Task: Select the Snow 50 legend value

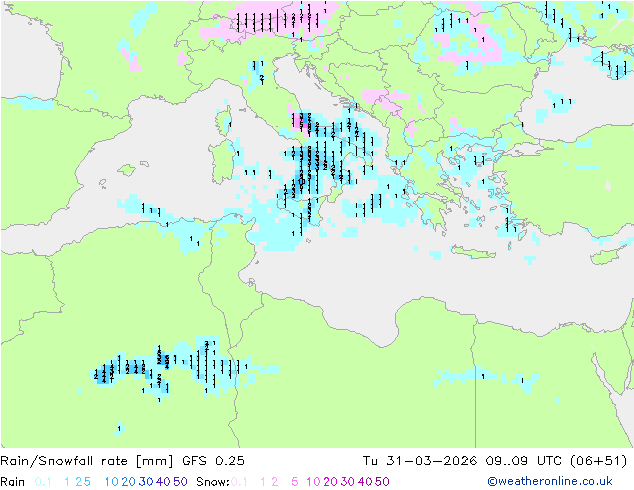Action: tap(382, 482)
